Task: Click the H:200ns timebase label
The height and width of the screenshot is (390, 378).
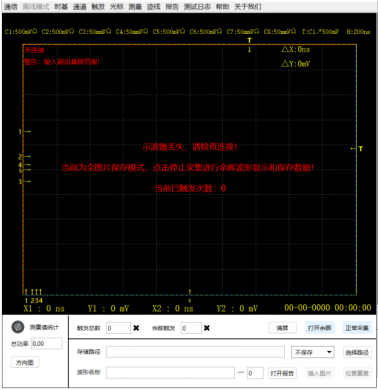Action: pyautogui.click(x=358, y=32)
